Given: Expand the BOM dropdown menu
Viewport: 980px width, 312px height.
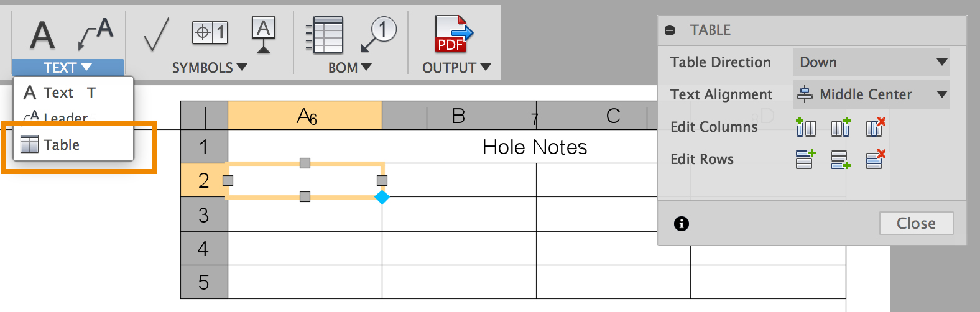Looking at the screenshot, I should [349, 68].
